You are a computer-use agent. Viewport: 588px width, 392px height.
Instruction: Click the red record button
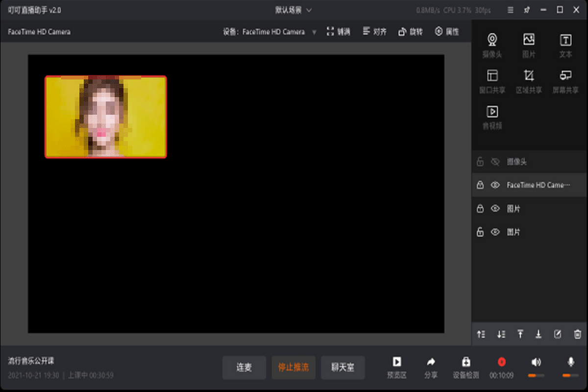coord(501,362)
